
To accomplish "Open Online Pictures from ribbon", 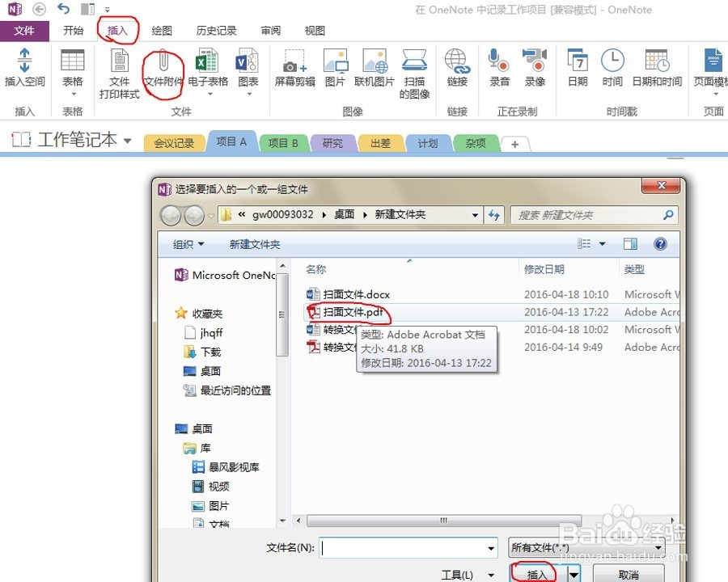I will click(375, 61).
